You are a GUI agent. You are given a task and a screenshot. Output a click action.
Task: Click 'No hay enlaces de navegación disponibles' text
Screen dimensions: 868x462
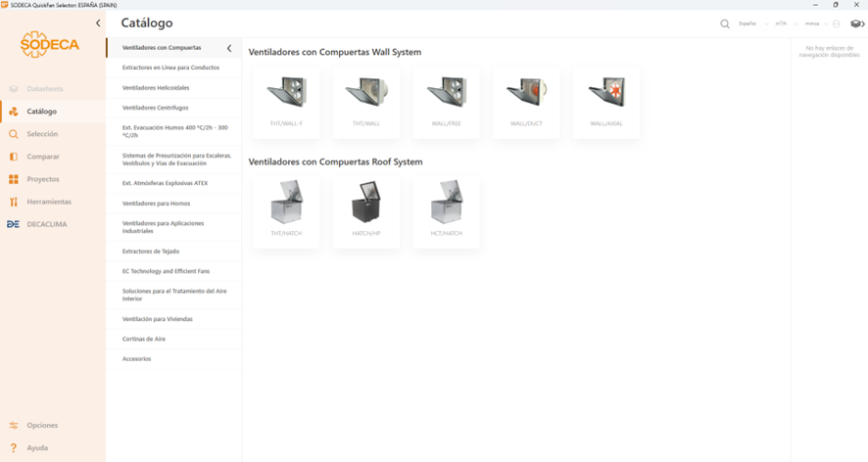click(x=829, y=52)
